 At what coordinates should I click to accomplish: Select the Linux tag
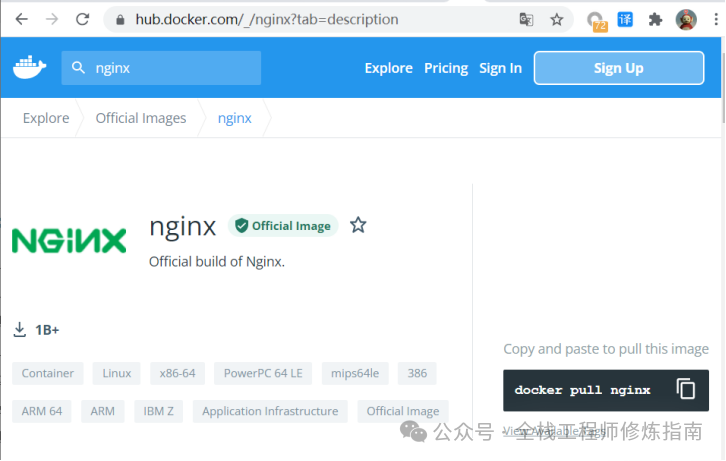(x=117, y=373)
